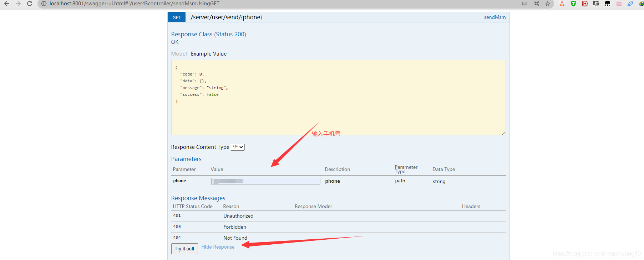644x260 pixels.
Task: Click the bold 'phone' description cell
Action: (x=333, y=181)
